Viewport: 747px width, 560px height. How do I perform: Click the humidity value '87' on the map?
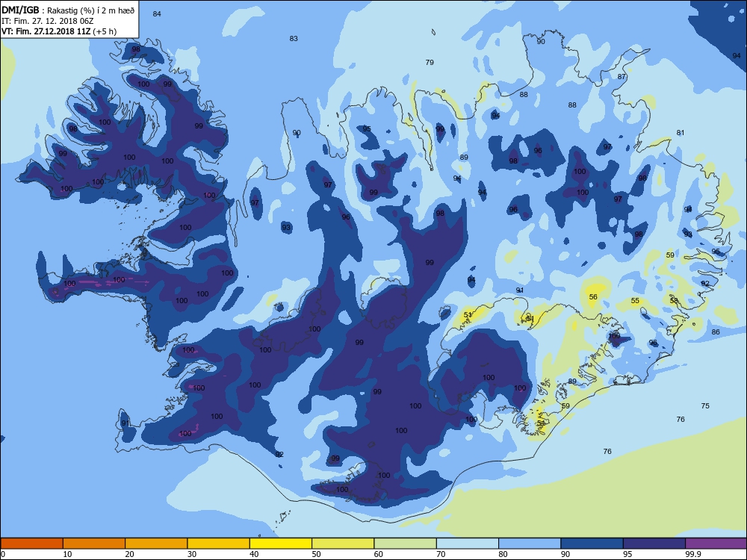(622, 77)
